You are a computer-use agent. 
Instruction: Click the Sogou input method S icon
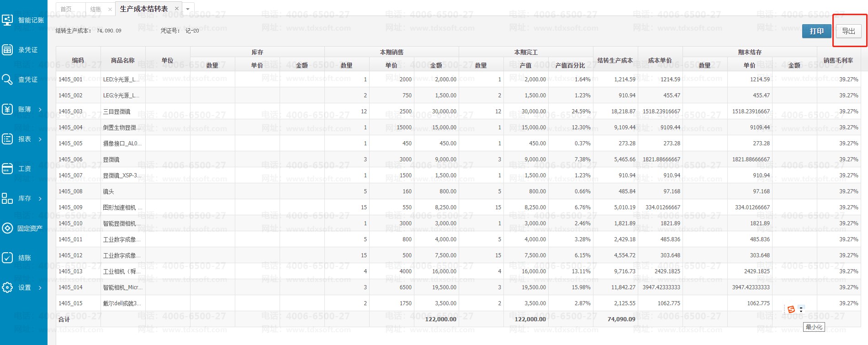point(791,309)
